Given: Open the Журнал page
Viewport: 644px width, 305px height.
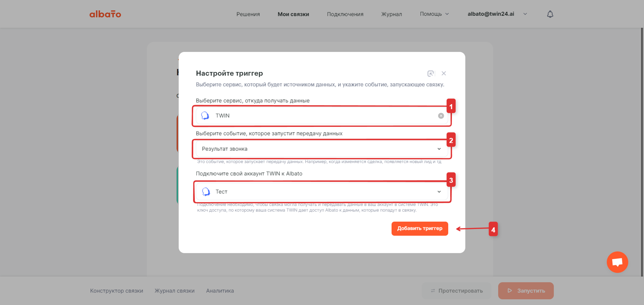Looking at the screenshot, I should pos(392,14).
